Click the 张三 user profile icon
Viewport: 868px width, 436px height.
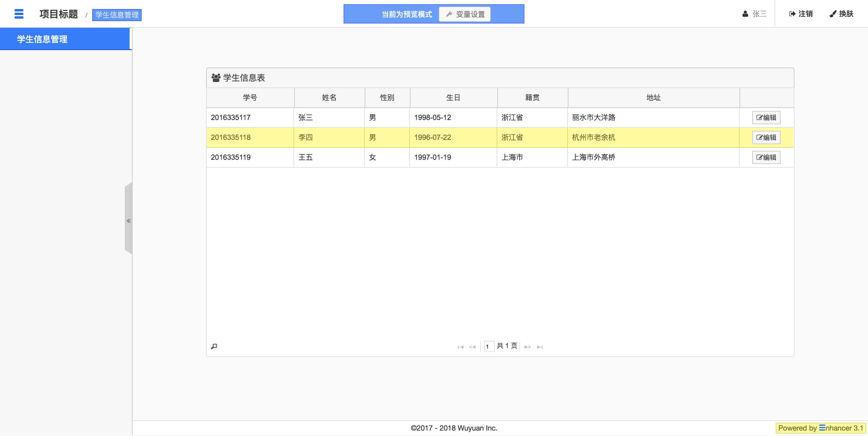[x=745, y=14]
